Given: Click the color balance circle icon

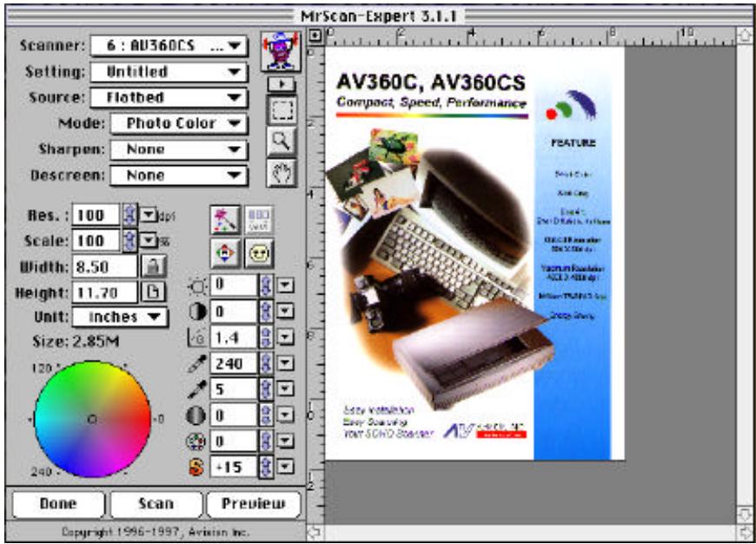Looking at the screenshot, I should (x=196, y=441).
